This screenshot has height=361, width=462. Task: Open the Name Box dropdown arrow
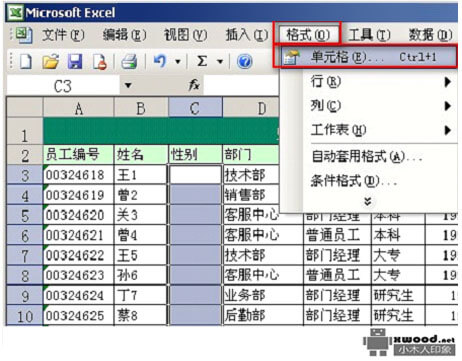pos(128,86)
